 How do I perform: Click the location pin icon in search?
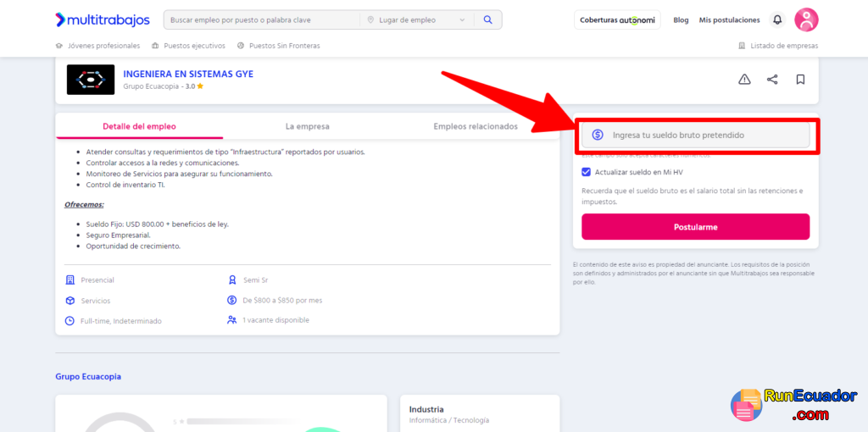(x=371, y=20)
